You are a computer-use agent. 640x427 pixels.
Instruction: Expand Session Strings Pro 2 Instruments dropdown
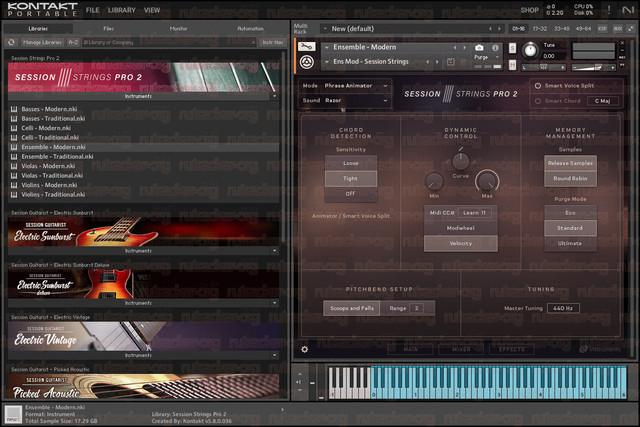pos(274,96)
